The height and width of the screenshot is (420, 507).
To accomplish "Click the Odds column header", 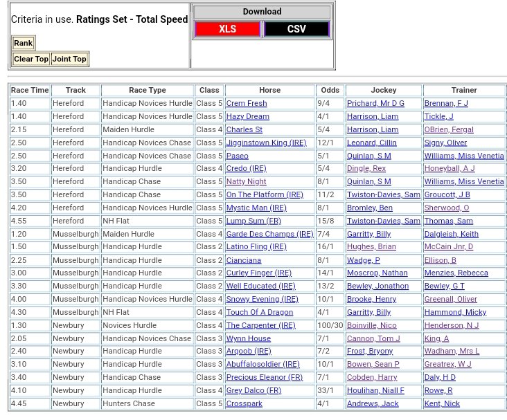I will point(330,91).
